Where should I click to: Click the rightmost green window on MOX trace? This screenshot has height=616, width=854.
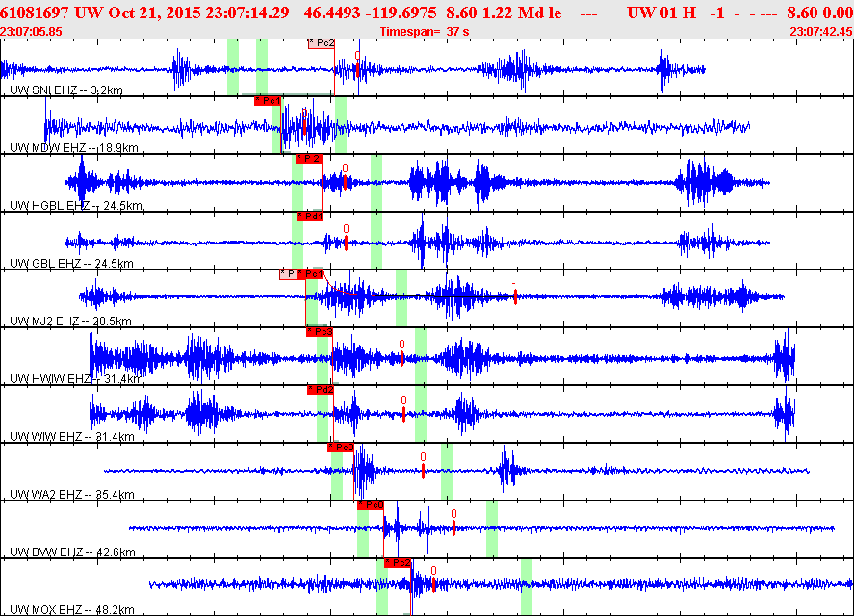tap(527, 586)
